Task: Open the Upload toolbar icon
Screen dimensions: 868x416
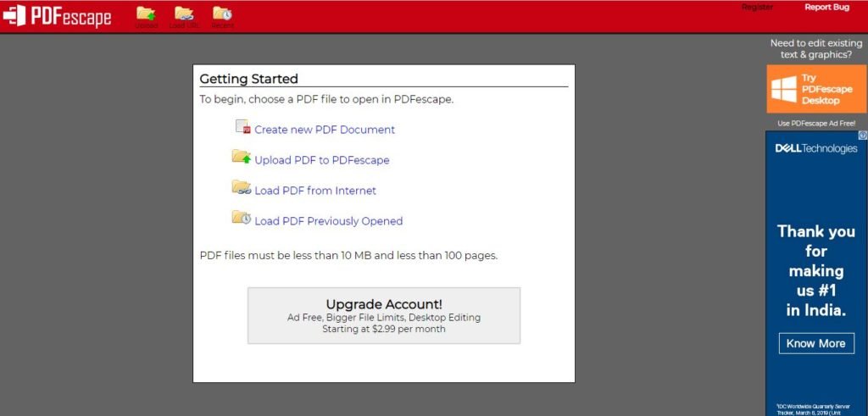Action: click(146, 17)
